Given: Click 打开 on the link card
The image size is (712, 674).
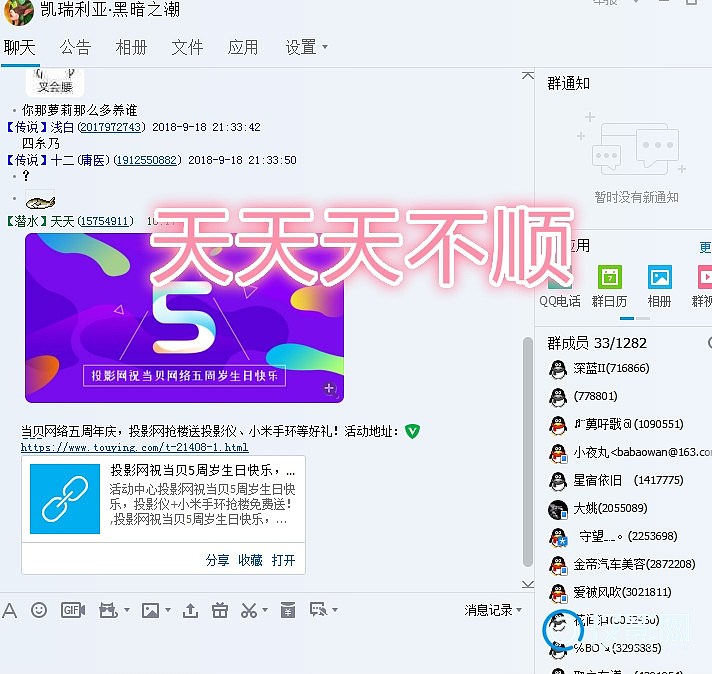Looking at the screenshot, I should (x=283, y=560).
